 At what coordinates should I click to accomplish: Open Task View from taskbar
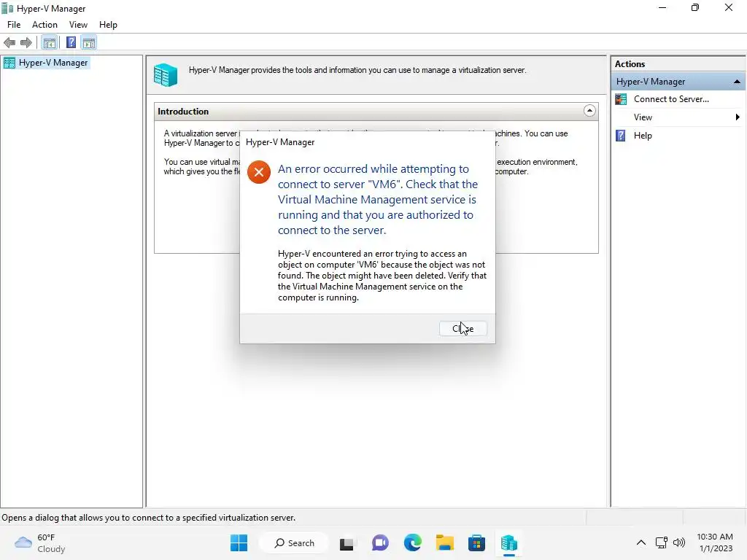(x=347, y=543)
